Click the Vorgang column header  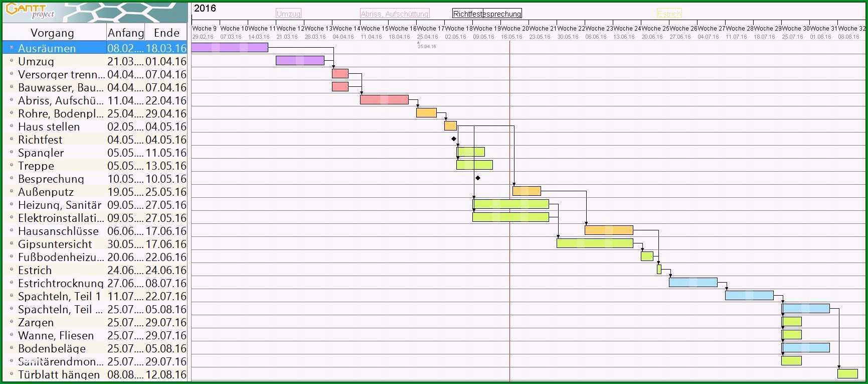pos(52,33)
